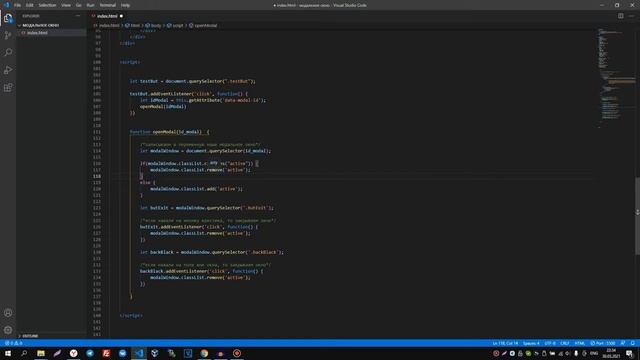Open the Manage gear menu
The height and width of the screenshot is (360, 640).
click(8, 330)
